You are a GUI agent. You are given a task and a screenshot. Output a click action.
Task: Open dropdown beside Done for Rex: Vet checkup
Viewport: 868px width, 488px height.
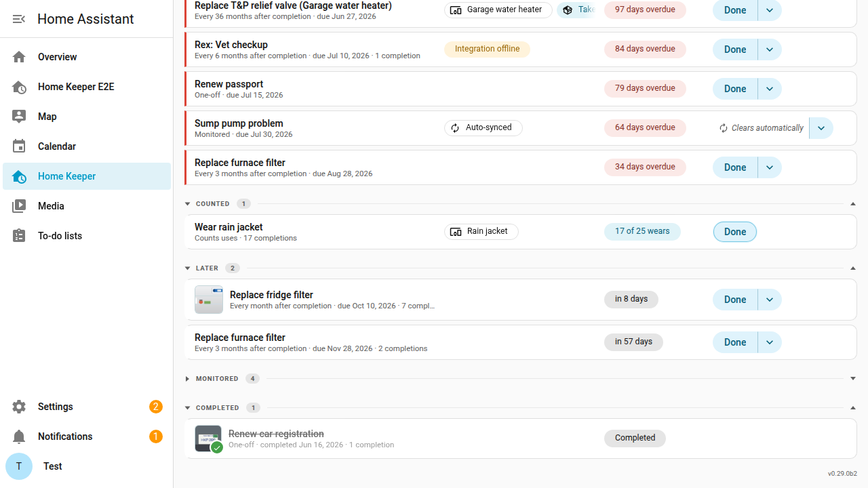770,49
